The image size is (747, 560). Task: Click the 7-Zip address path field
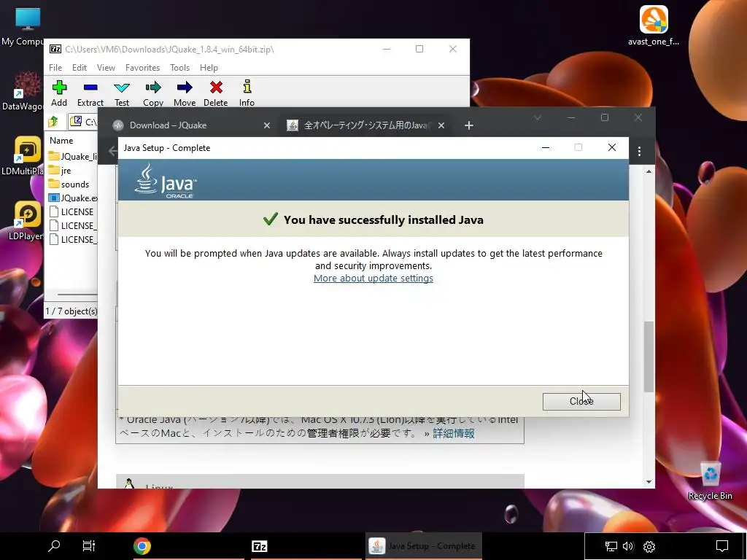point(84,122)
